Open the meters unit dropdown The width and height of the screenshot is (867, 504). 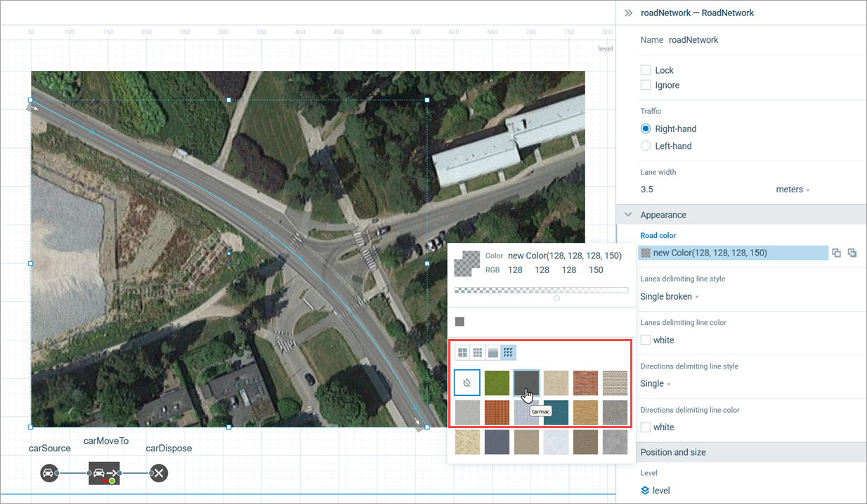coord(793,190)
